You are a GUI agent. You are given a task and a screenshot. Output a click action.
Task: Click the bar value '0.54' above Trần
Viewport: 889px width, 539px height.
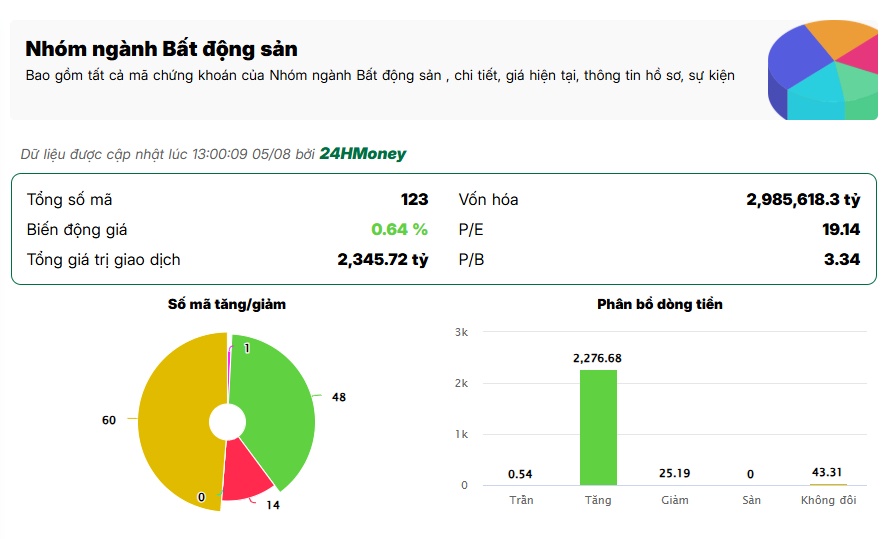coord(520,474)
